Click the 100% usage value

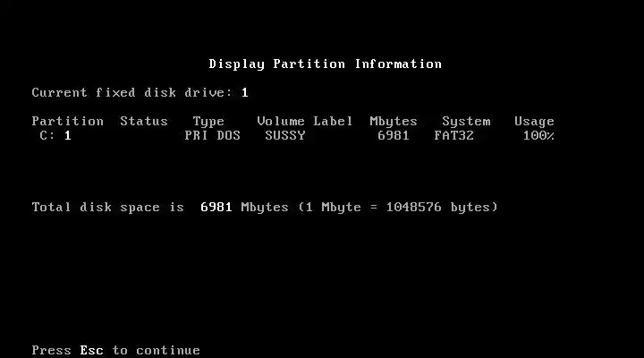538,136
